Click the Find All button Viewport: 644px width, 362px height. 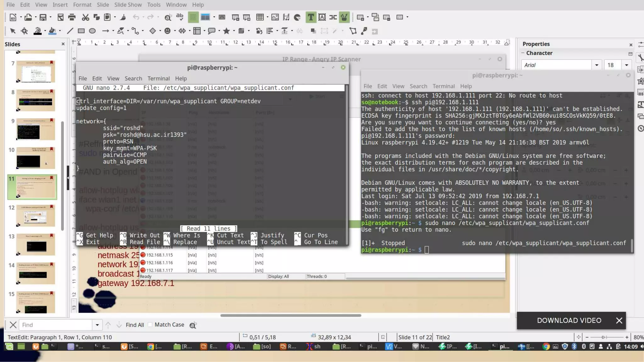click(x=135, y=325)
